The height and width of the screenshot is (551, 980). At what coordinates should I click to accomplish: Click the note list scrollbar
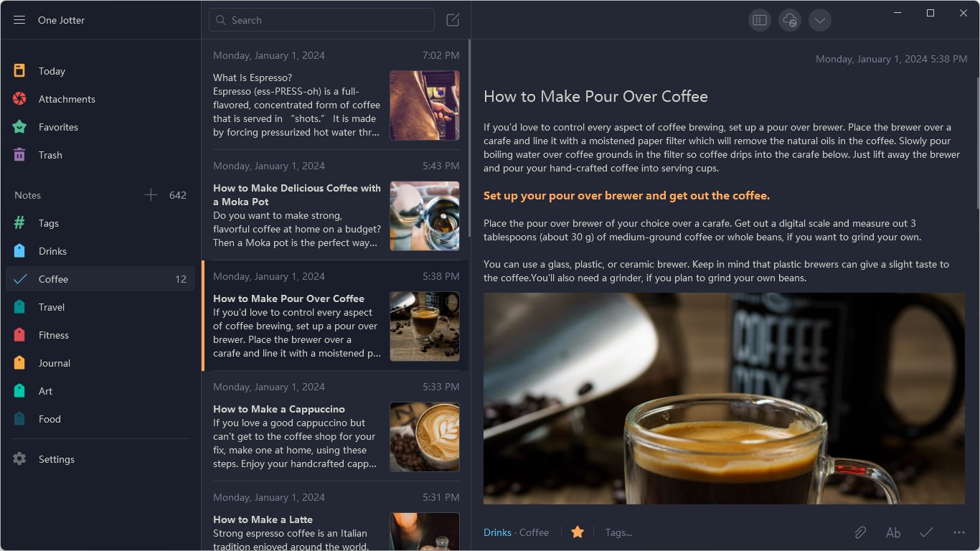469,136
